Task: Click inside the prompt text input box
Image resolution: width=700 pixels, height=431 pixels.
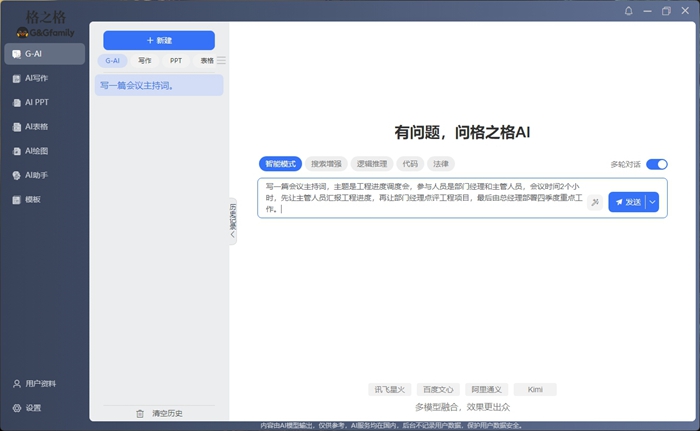Action: [420, 197]
